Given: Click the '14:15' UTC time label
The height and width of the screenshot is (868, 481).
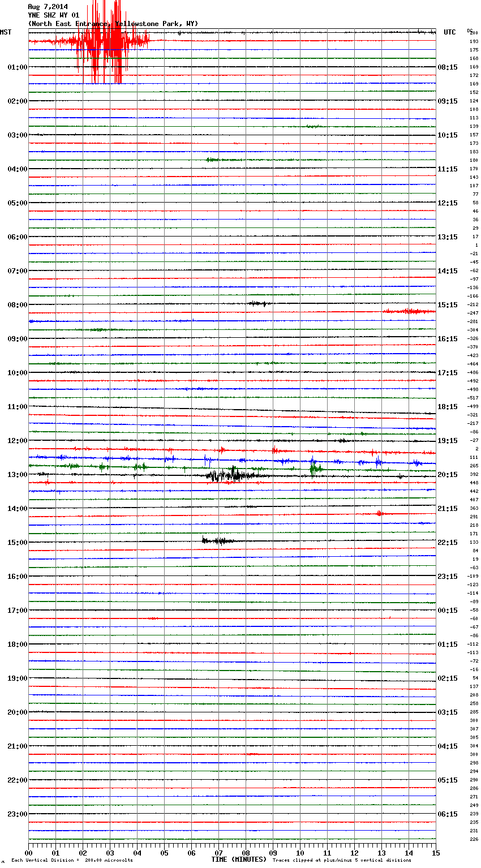Looking at the screenshot, I should 448,271.
